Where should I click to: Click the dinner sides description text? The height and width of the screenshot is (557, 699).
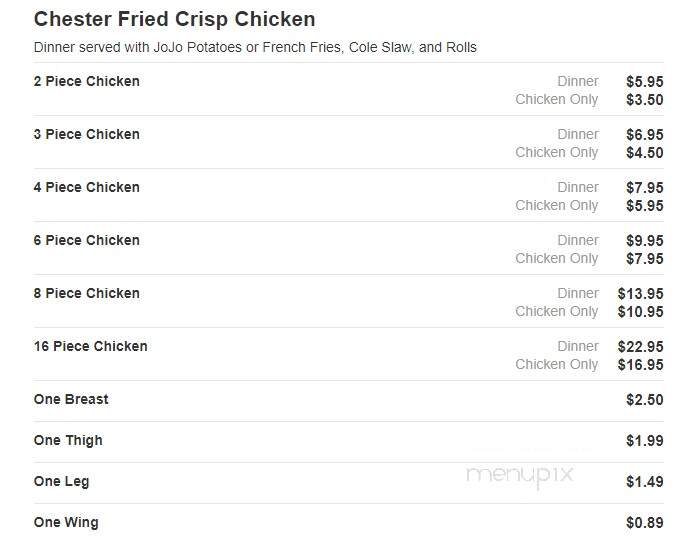point(255,47)
